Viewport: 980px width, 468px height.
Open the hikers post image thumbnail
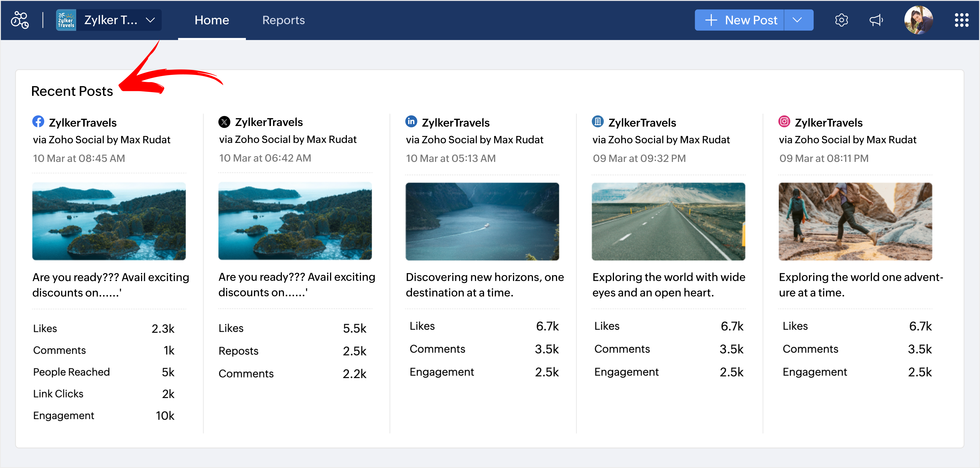[855, 221]
